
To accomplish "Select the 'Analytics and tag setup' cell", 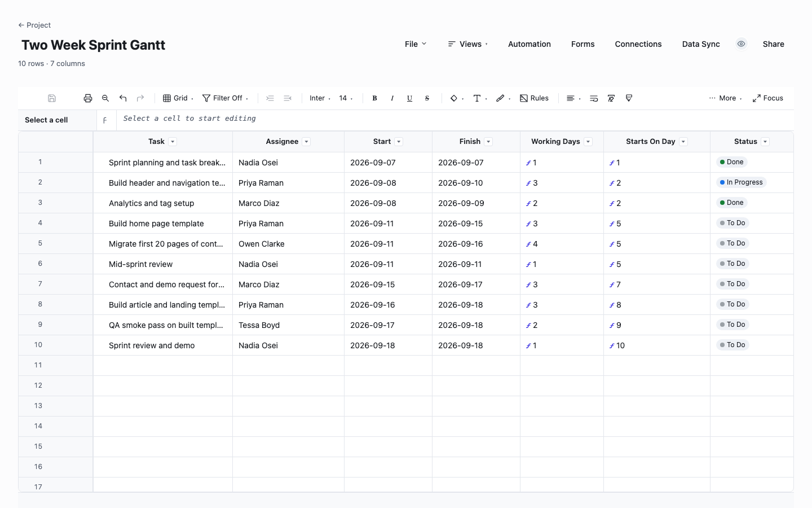I will 163,203.
